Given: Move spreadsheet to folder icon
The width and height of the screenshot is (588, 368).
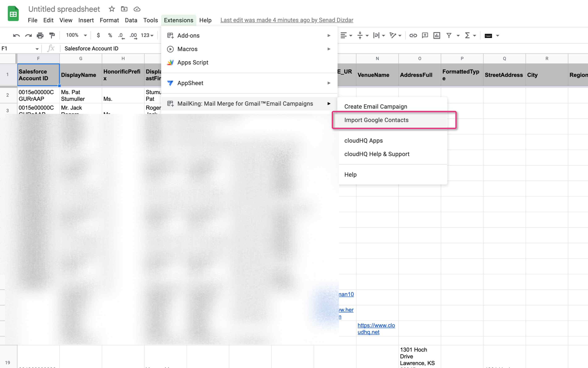Looking at the screenshot, I should tap(124, 9).
